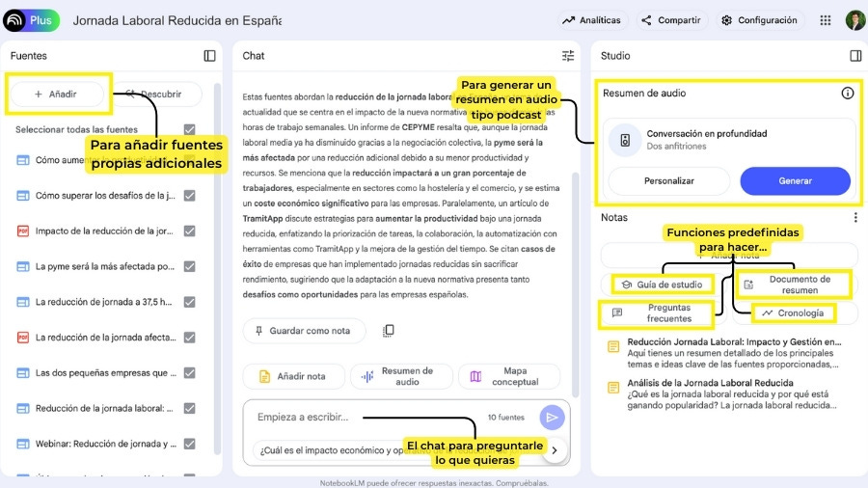Click Compartir button
This screenshot has width=868, height=488.
click(x=671, y=20)
